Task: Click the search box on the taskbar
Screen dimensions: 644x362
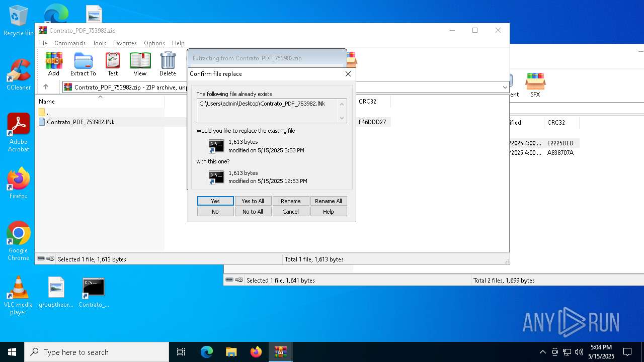Action: click(x=97, y=352)
